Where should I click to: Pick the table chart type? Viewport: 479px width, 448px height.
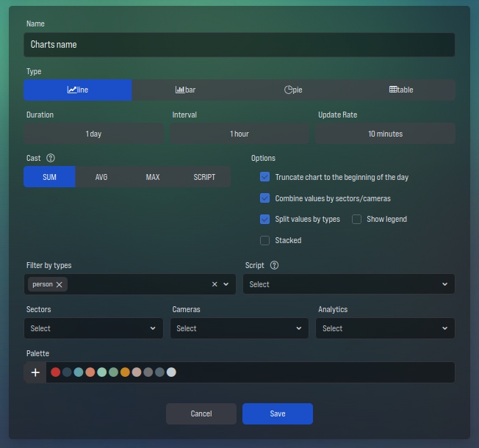click(401, 90)
